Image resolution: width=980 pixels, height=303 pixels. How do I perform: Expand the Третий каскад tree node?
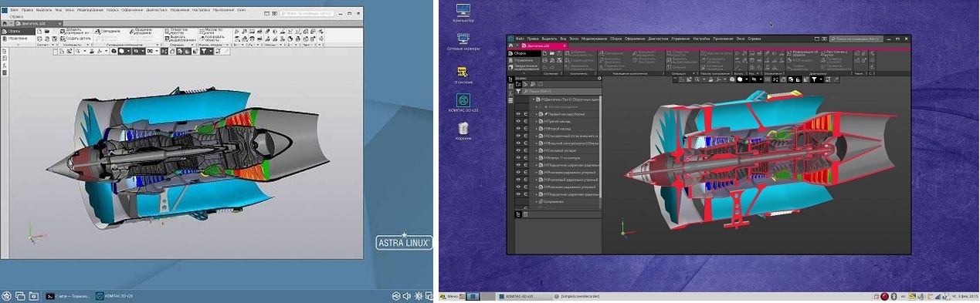[536, 121]
